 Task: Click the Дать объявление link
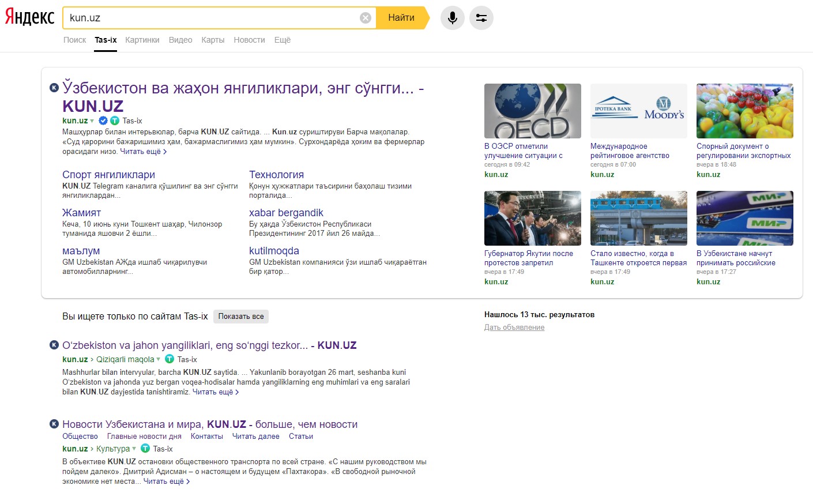click(x=514, y=328)
